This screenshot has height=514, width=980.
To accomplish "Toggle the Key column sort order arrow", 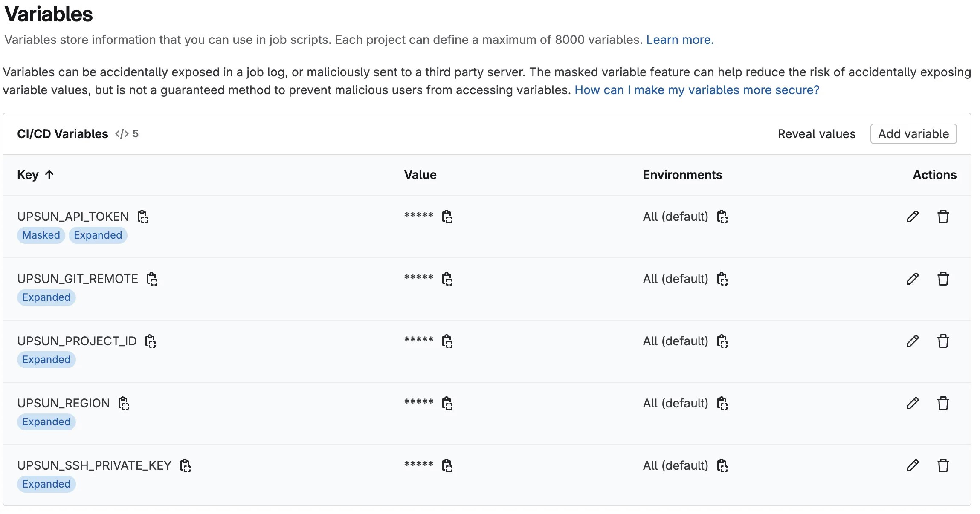I will pyautogui.click(x=50, y=174).
